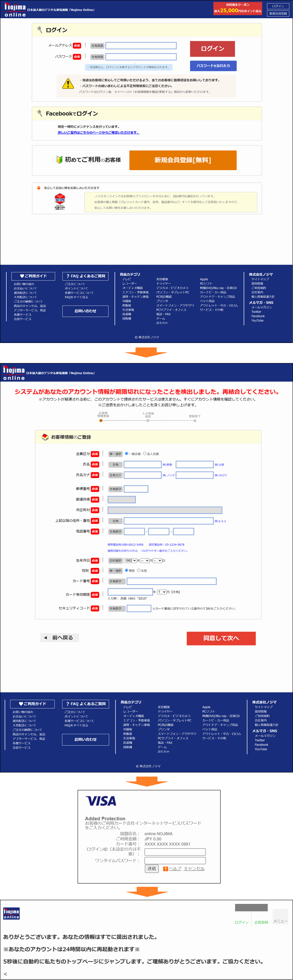
Task: Click the key icon beside Facebookでログイン
Action: 40,113
